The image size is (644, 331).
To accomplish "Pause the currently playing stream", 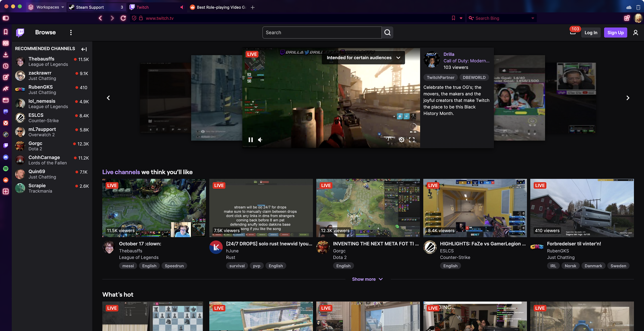I will 251,140.
